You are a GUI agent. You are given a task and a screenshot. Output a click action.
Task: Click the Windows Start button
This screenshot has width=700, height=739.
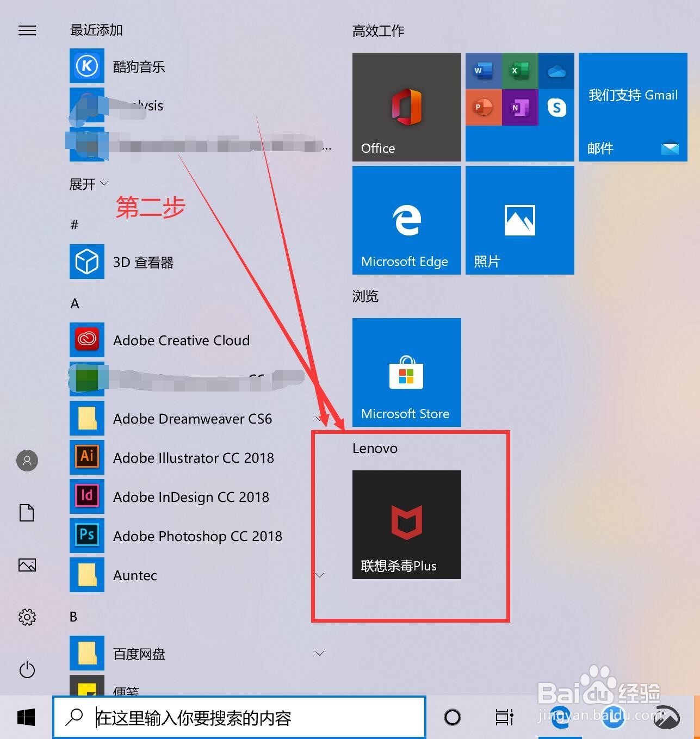tap(26, 717)
